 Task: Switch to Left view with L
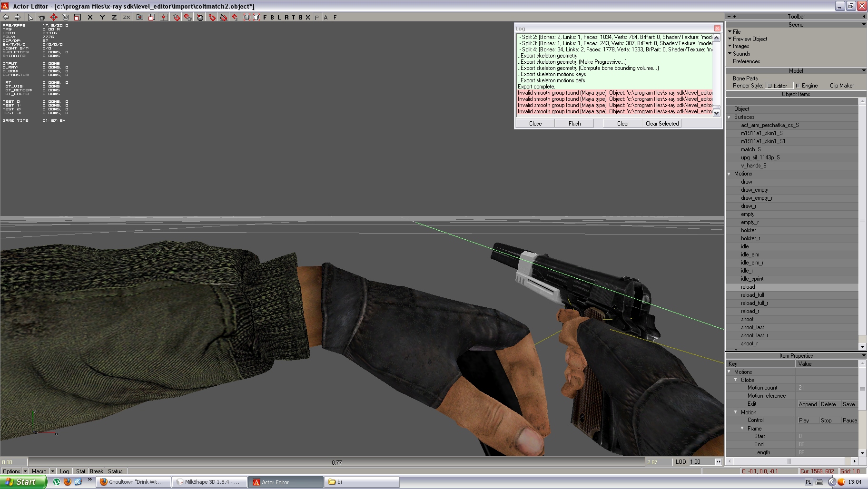tap(279, 17)
